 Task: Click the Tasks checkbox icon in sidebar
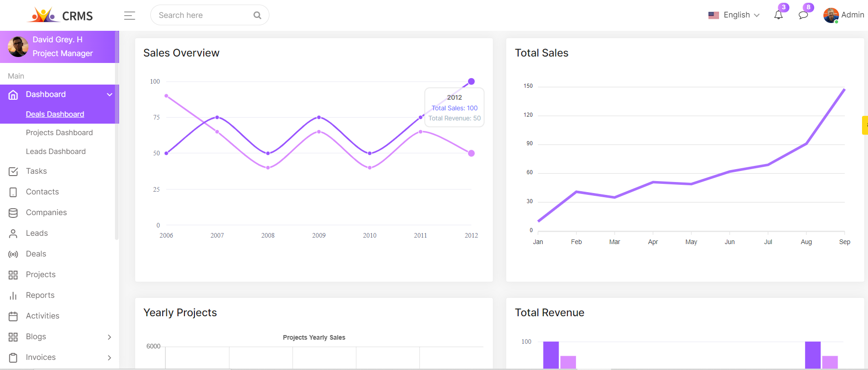(13, 171)
